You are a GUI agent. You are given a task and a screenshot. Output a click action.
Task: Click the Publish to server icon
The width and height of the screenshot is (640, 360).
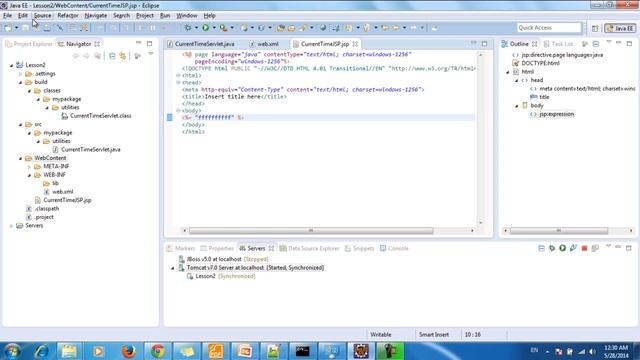595,248
